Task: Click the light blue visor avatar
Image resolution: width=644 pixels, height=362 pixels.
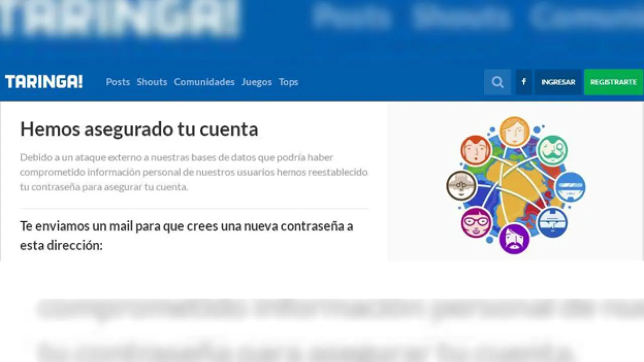Action: (570, 187)
